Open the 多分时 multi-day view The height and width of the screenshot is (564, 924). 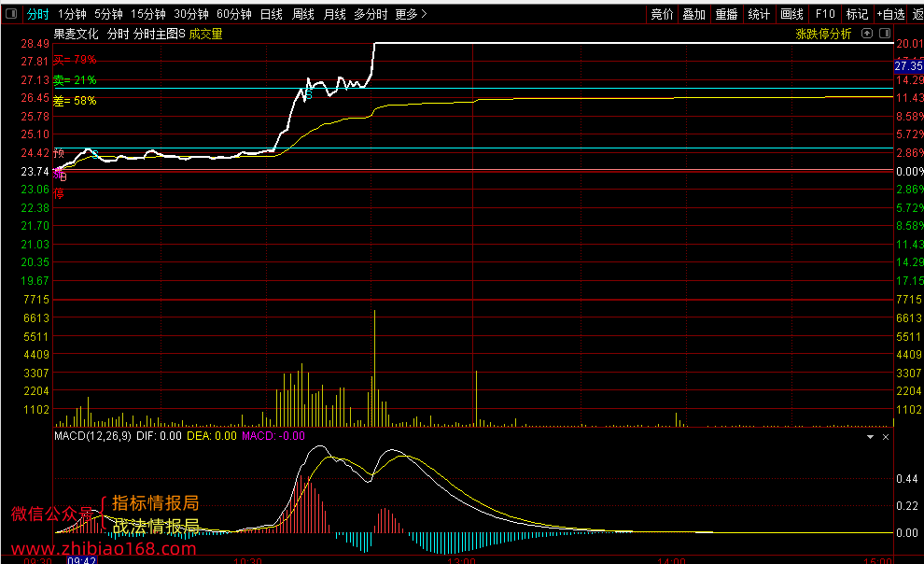coord(371,14)
